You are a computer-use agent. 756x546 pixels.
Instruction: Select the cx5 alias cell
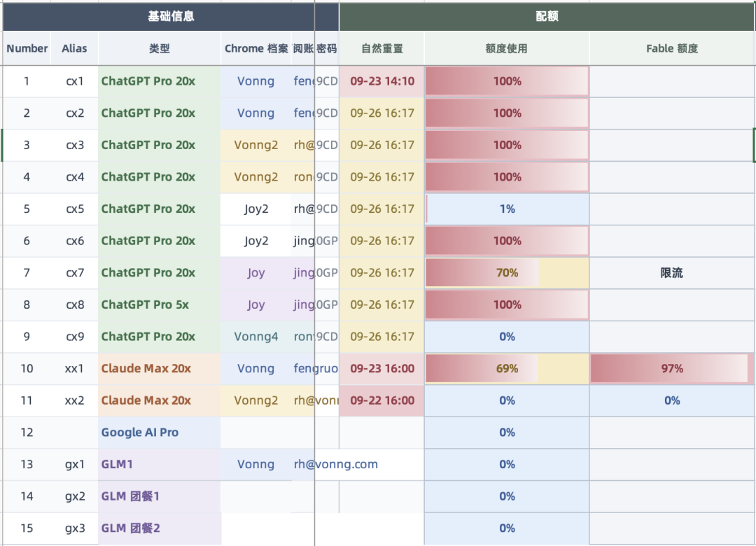pos(75,209)
